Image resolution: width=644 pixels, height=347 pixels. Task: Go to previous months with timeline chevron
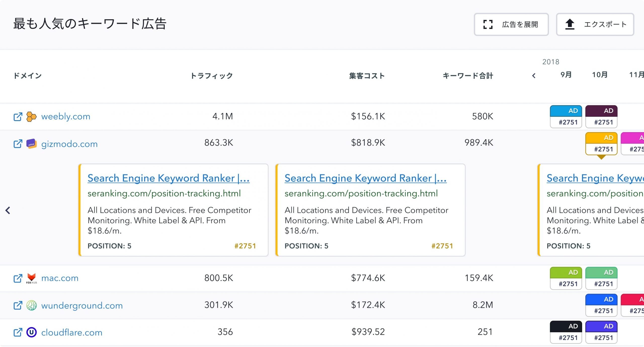click(x=534, y=76)
